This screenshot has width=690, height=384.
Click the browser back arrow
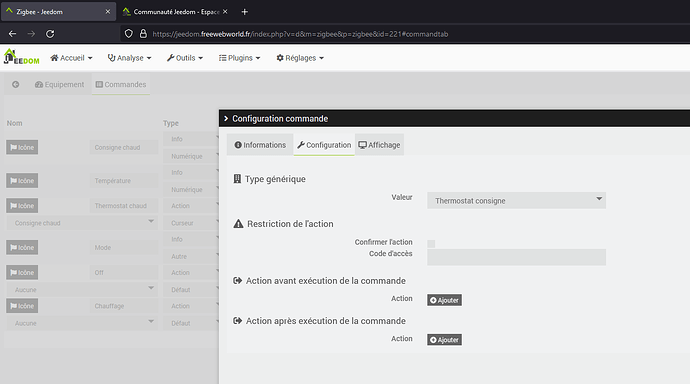click(x=12, y=34)
